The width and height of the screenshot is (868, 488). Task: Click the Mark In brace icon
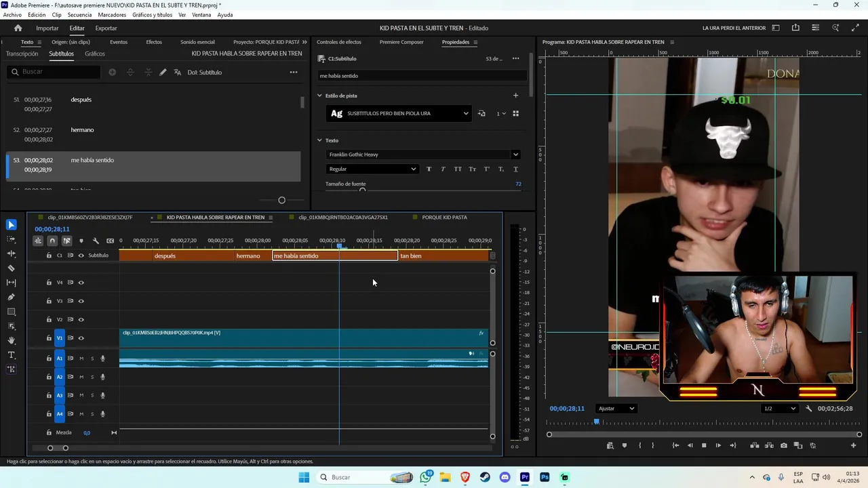[639, 445]
